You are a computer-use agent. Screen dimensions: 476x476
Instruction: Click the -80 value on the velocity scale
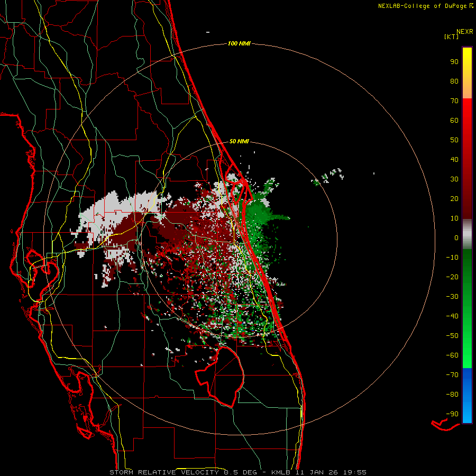pos(452,395)
